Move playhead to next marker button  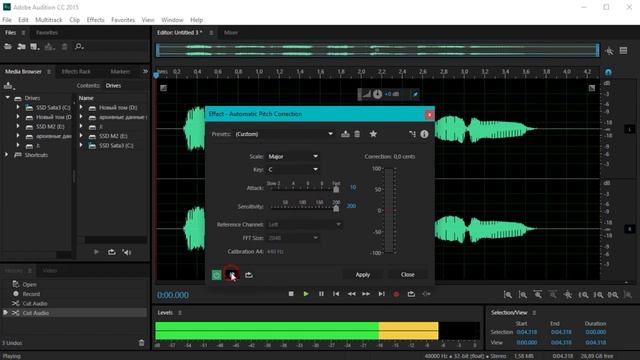tap(381, 294)
